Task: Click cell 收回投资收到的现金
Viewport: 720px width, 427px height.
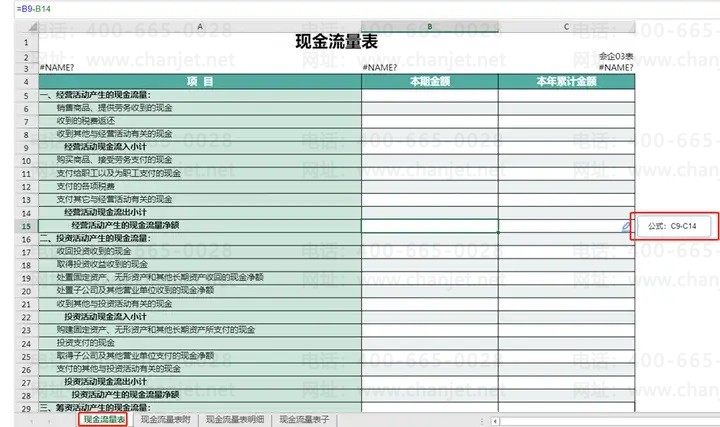Action: (x=200, y=252)
